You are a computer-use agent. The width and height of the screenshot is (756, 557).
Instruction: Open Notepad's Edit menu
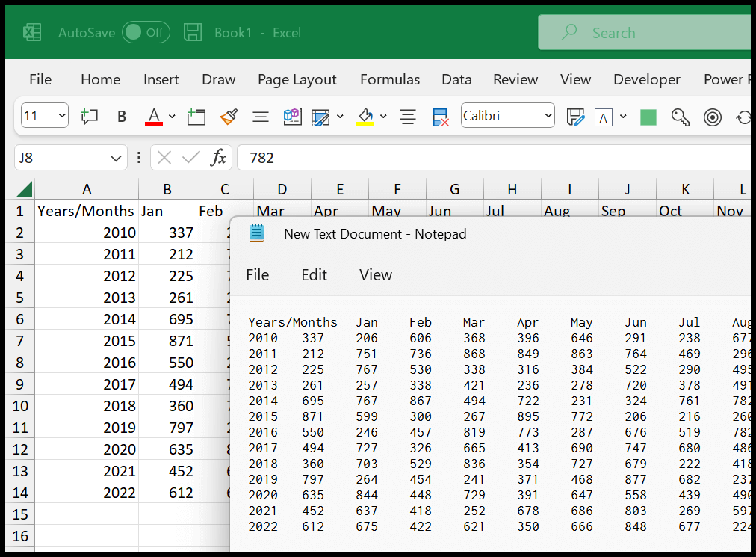[x=314, y=275]
